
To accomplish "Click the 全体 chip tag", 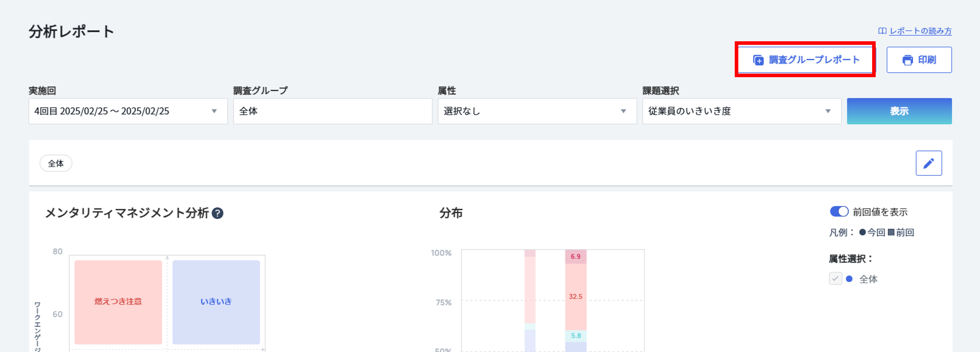I will point(56,164).
